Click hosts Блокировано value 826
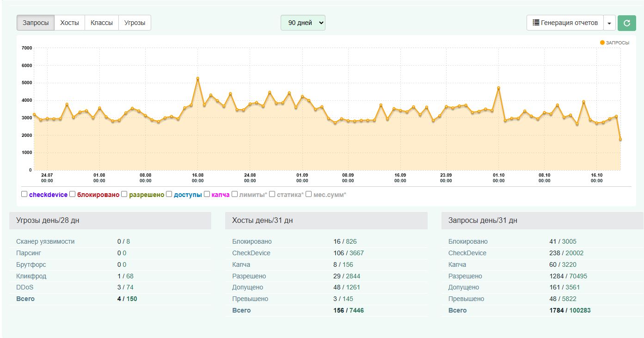The image size is (644, 338). [351, 241]
